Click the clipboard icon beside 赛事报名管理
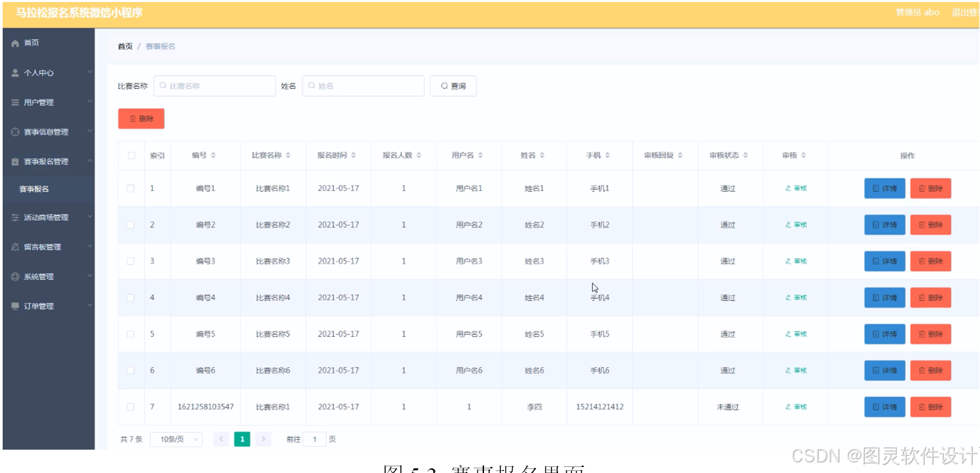 click(15, 161)
